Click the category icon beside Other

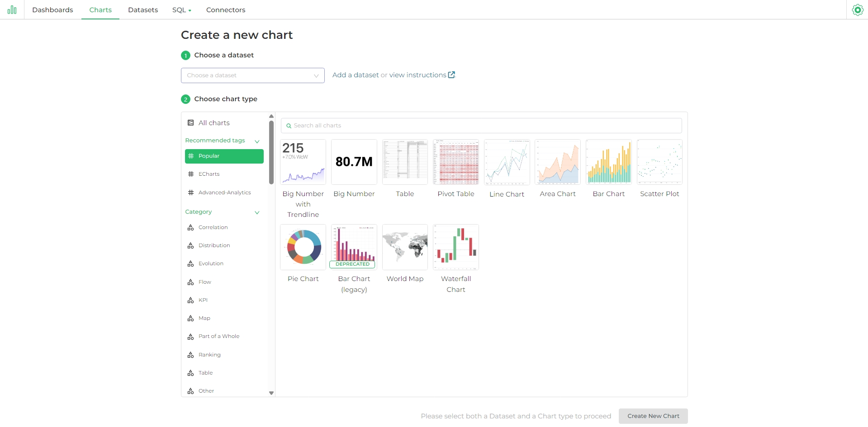tap(191, 391)
